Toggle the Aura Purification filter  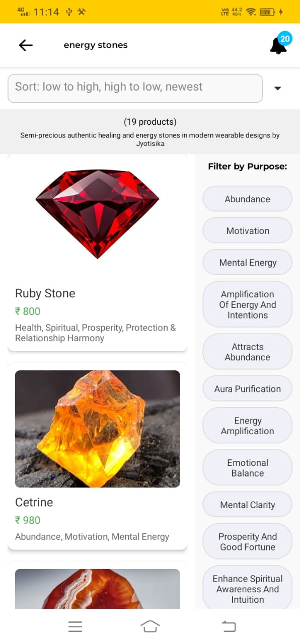(x=247, y=388)
